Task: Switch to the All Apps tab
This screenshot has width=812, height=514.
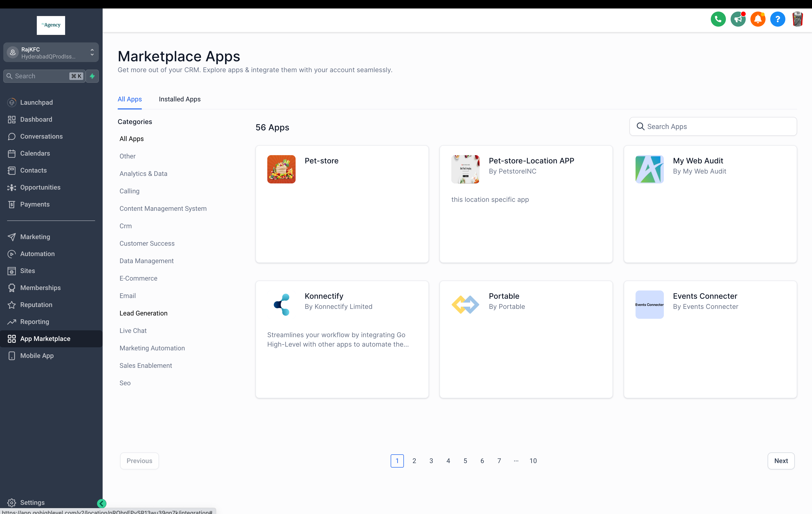Action: [x=130, y=99]
